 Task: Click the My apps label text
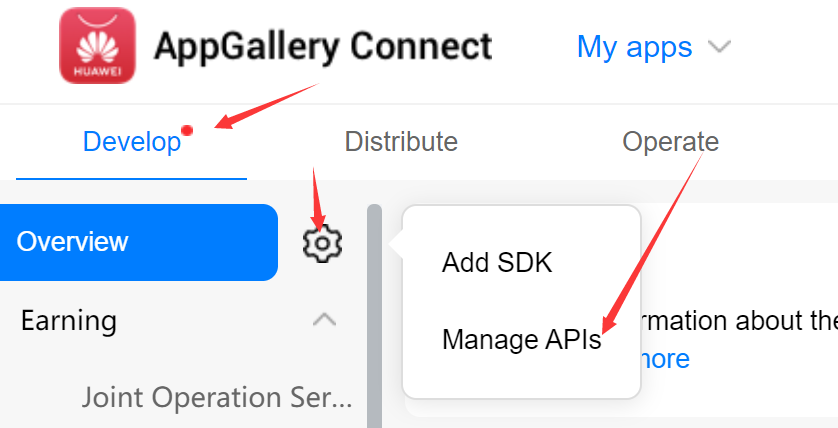coord(634,47)
